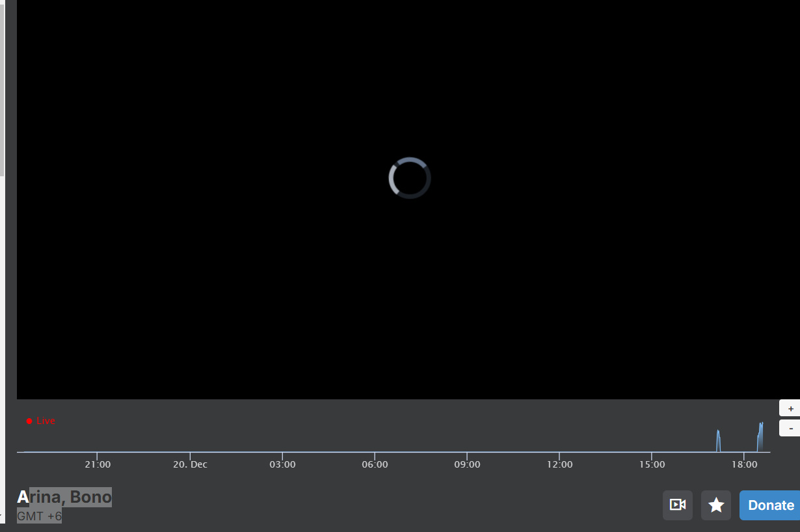This screenshot has height=532, width=800.
Task: Seek timeline to 18:00
Action: (x=744, y=464)
